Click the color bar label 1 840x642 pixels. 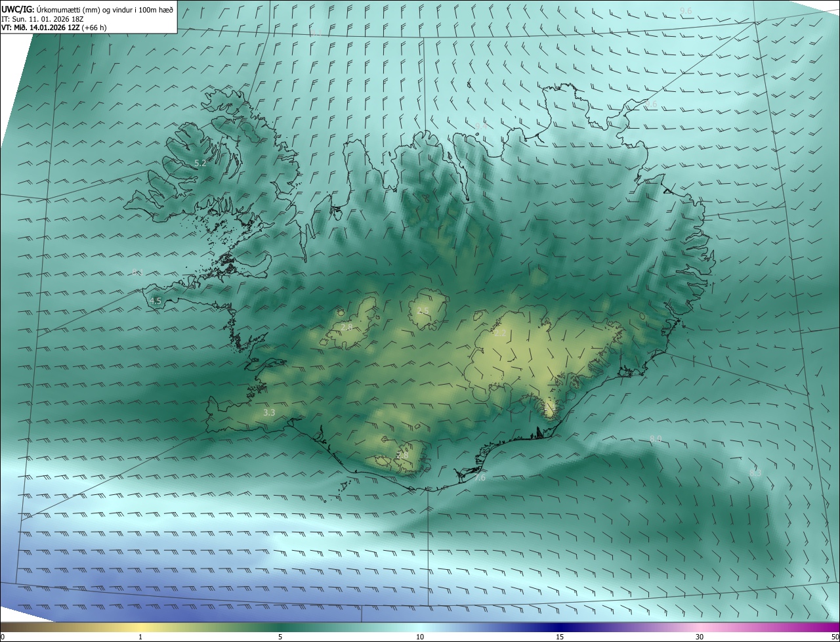coord(140,637)
